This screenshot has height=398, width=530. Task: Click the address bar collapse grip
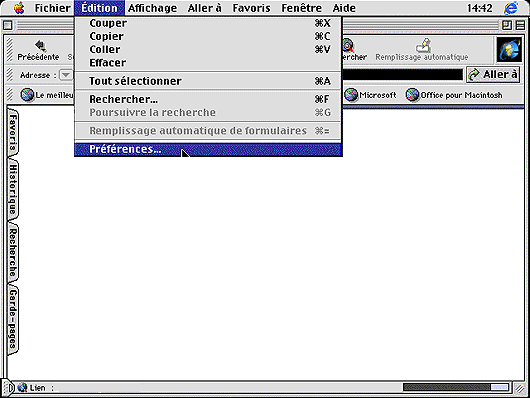pyautogui.click(x=10, y=75)
